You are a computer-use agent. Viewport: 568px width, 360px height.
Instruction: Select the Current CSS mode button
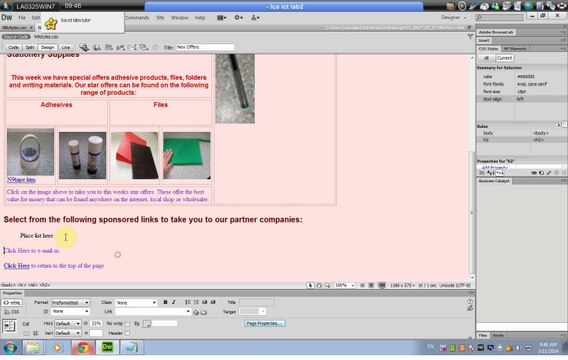point(504,58)
